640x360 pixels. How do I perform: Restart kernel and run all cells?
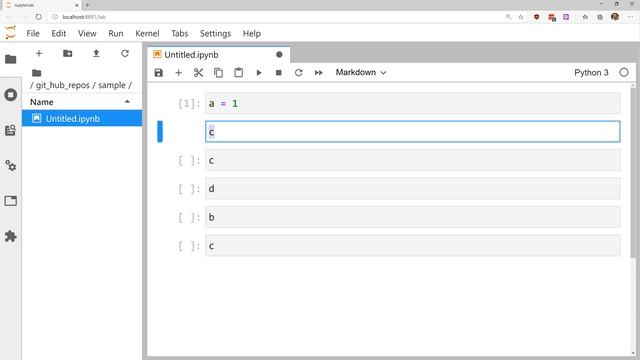click(x=319, y=73)
